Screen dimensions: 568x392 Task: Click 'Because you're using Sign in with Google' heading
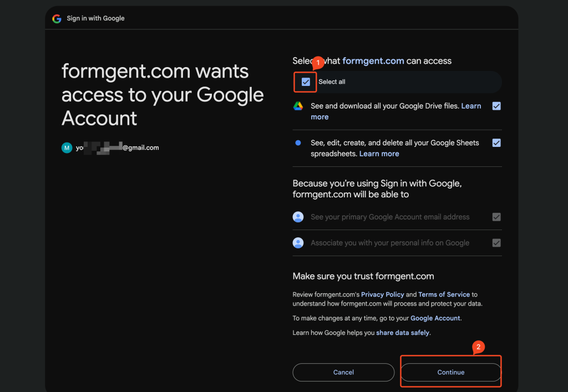[x=377, y=189]
